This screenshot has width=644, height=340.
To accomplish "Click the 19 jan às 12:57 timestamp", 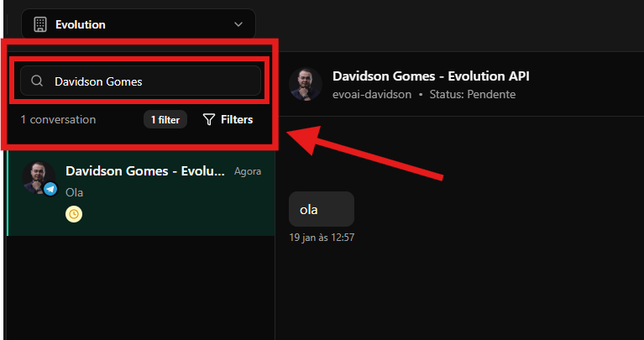I will (x=322, y=238).
